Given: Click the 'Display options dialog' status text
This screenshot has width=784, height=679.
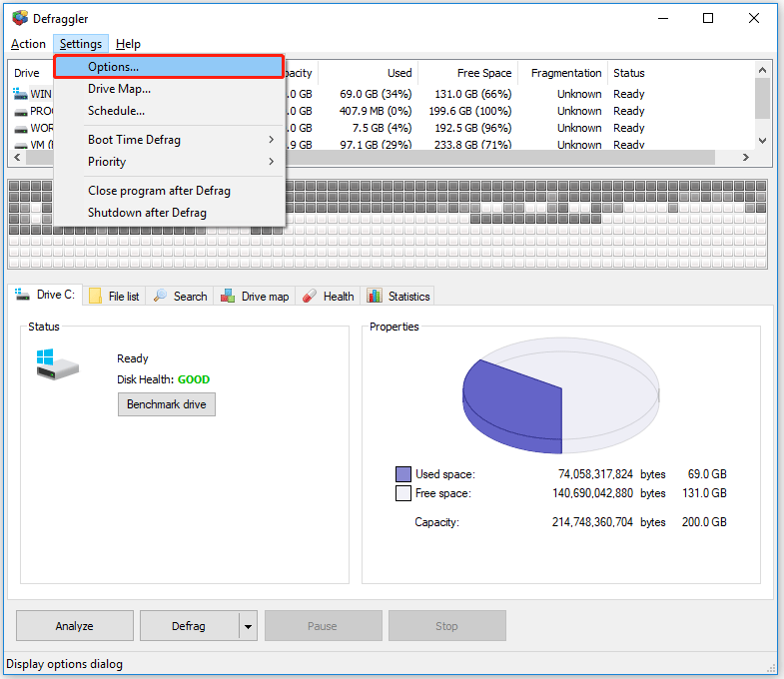Looking at the screenshot, I should pos(65,664).
